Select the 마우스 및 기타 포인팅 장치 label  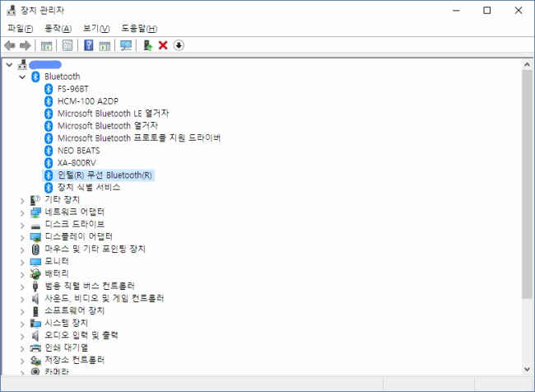[x=95, y=249]
